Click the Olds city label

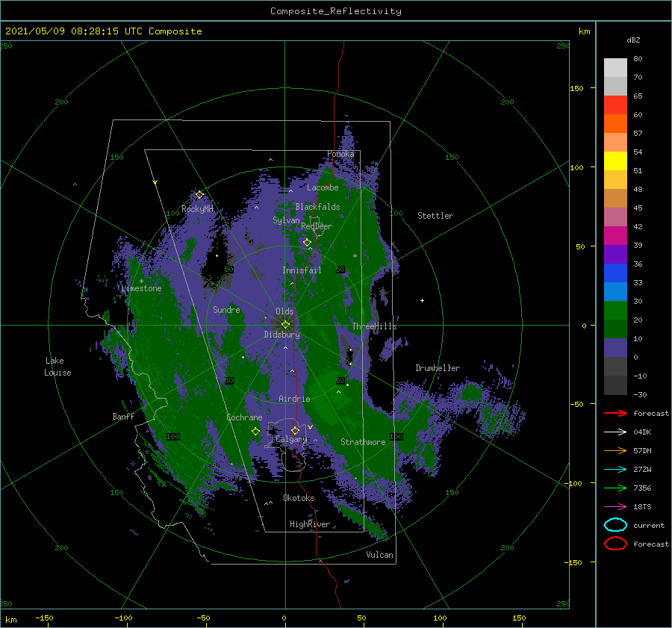[284, 311]
